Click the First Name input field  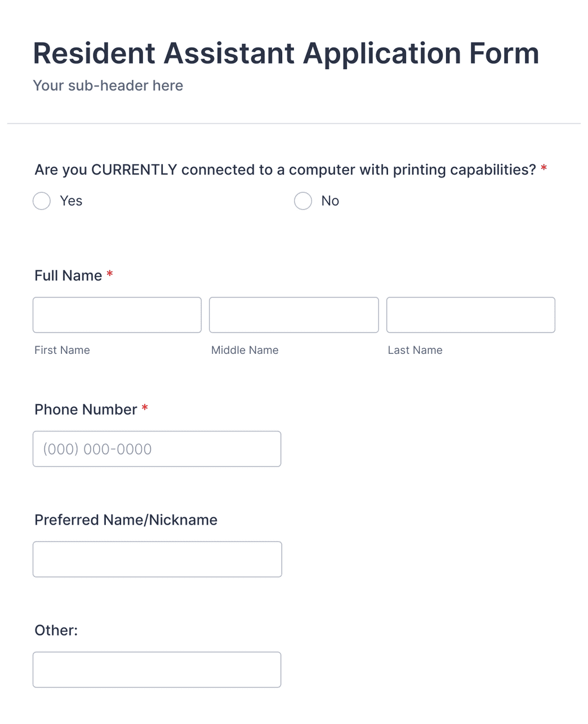(x=117, y=314)
